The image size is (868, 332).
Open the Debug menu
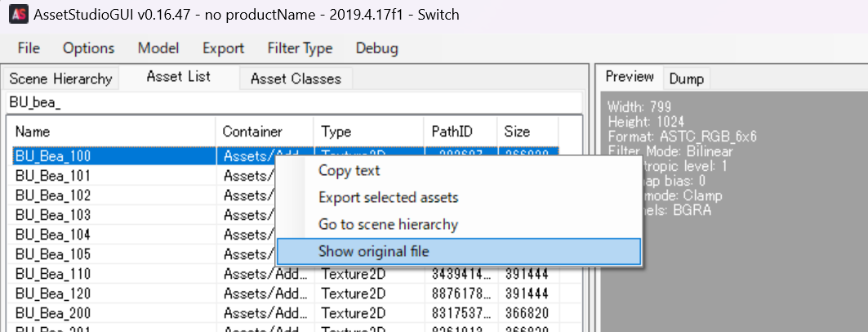[376, 48]
